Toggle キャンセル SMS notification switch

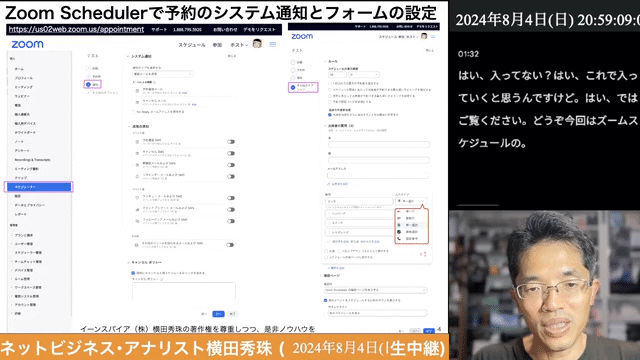click(231, 153)
